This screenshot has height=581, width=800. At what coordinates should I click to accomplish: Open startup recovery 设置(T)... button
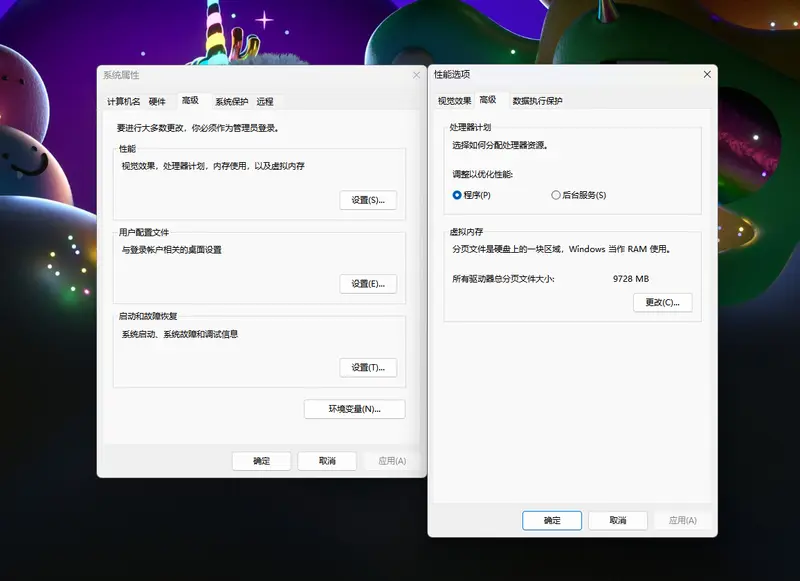coord(368,367)
